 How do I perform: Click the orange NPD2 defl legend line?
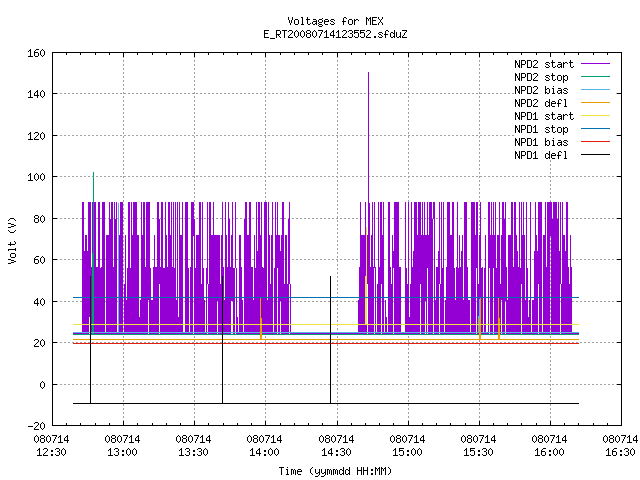[595, 103]
